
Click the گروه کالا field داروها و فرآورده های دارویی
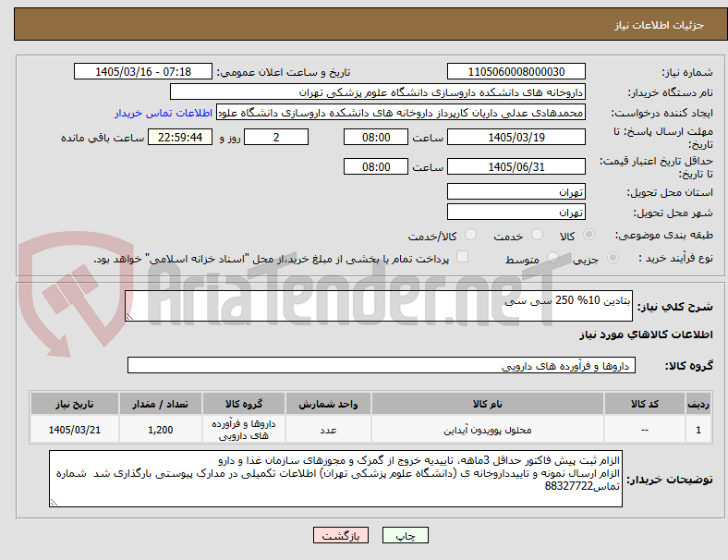point(382,365)
